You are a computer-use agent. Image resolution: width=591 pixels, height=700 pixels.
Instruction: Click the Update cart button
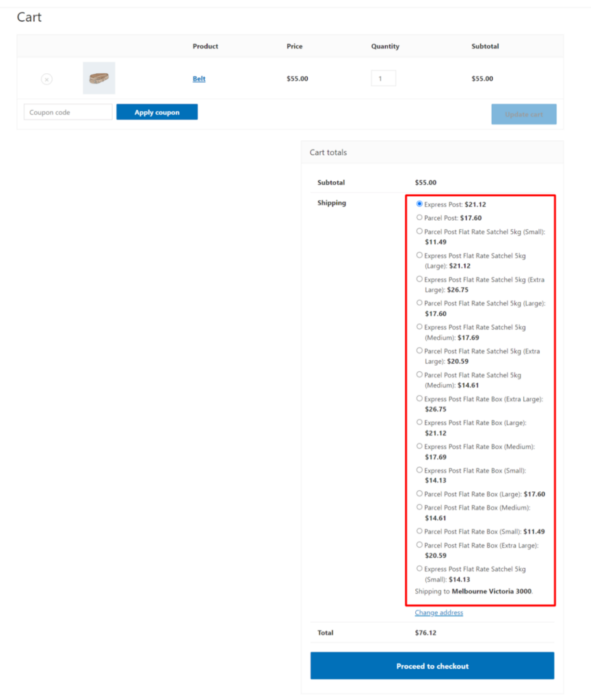click(x=524, y=113)
